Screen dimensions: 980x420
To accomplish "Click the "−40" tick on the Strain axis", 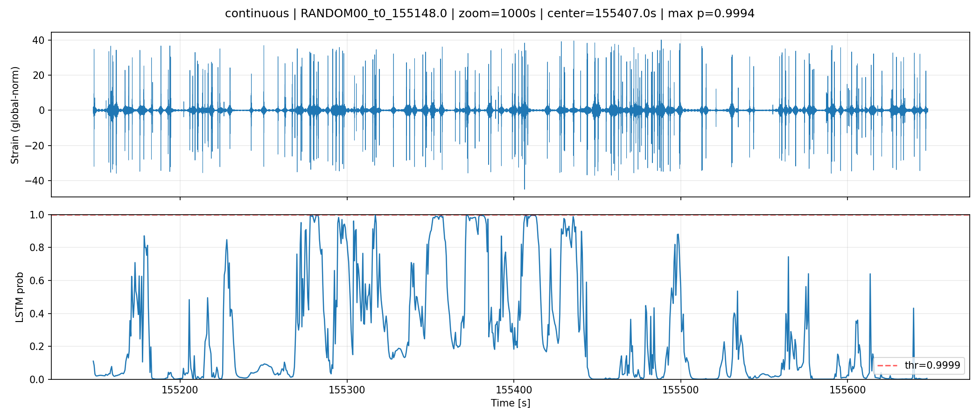I will click(x=35, y=181).
